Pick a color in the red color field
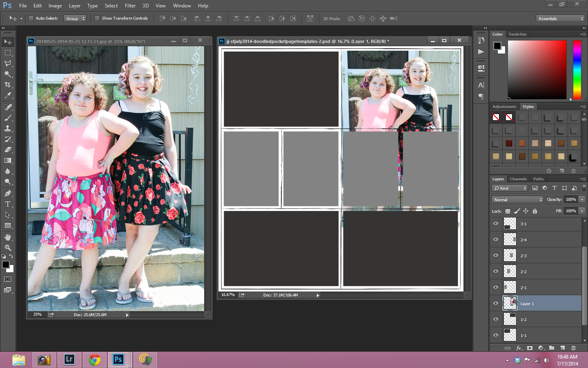This screenshot has height=368, width=588. click(x=537, y=70)
